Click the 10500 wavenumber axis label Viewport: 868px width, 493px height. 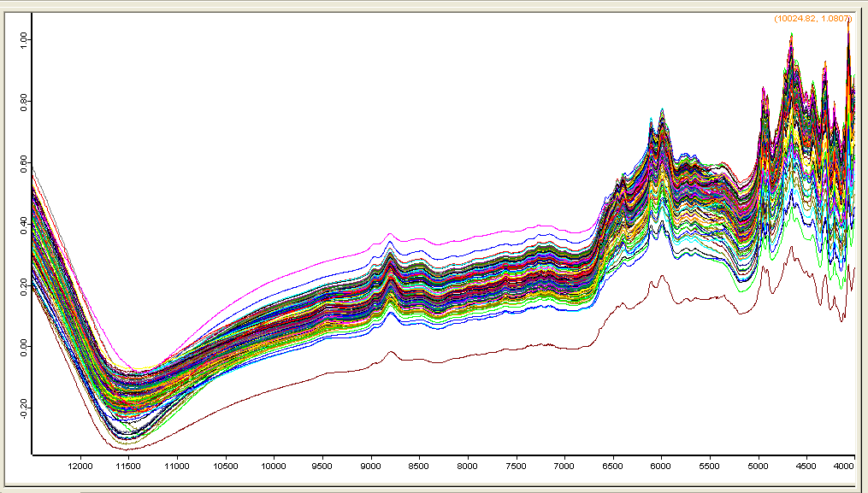tap(225, 467)
